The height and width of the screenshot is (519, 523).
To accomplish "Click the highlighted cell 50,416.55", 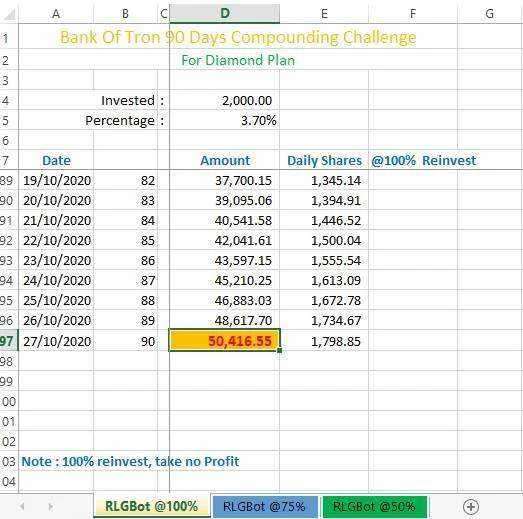I will pyautogui.click(x=224, y=341).
